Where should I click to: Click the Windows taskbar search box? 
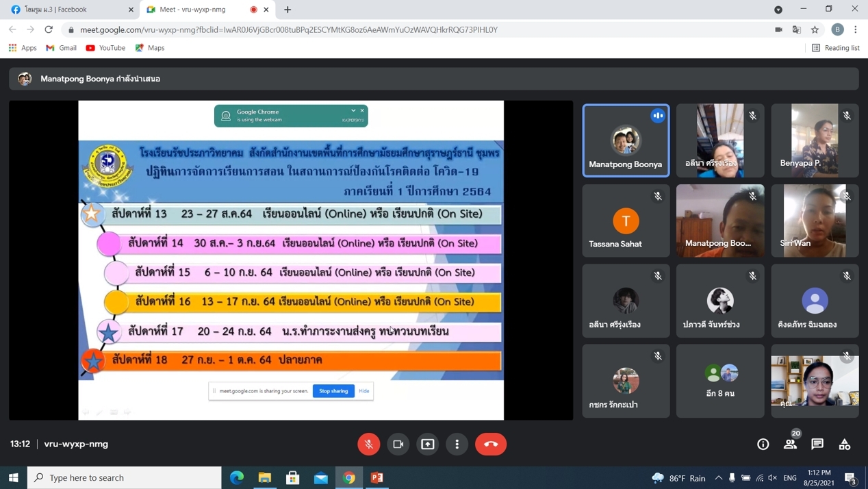[125, 477]
